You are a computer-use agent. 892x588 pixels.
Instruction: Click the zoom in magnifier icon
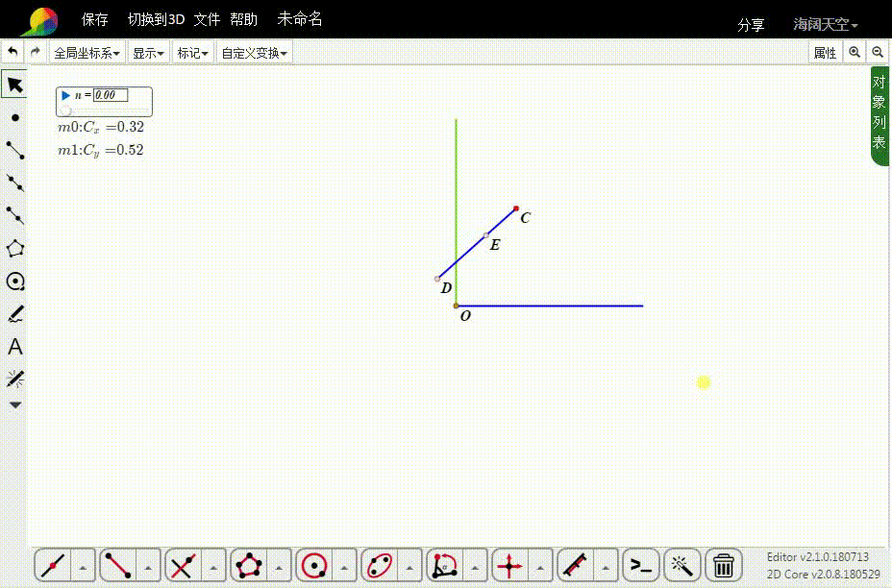855,52
